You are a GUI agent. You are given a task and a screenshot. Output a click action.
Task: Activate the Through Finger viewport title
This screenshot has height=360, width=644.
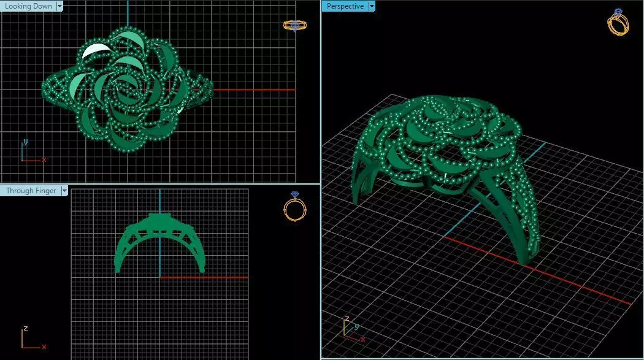pyautogui.click(x=31, y=191)
